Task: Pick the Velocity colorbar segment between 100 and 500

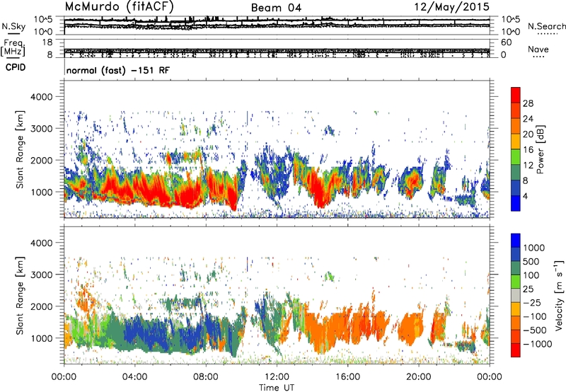Action: [x=516, y=268]
